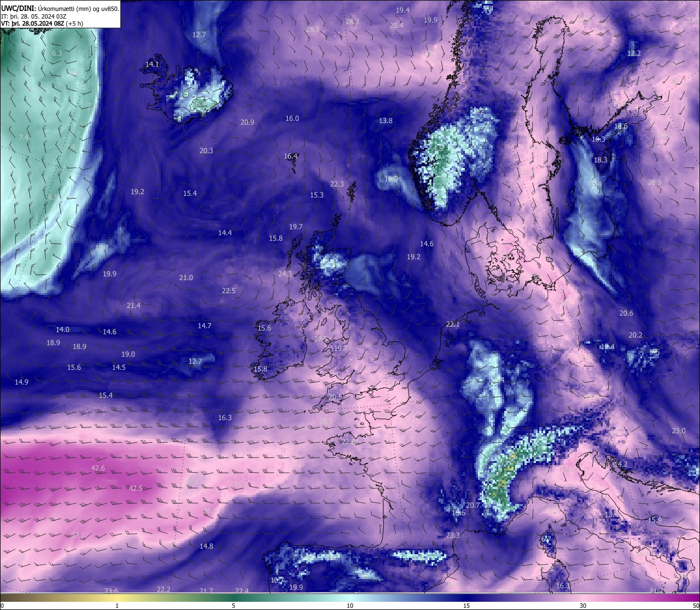Click the 21.4 value label
The image size is (700, 610).
133,305
